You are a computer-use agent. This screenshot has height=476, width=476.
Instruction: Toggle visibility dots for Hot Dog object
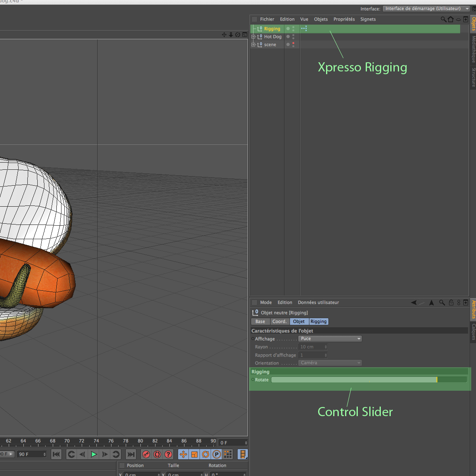pyautogui.click(x=293, y=36)
